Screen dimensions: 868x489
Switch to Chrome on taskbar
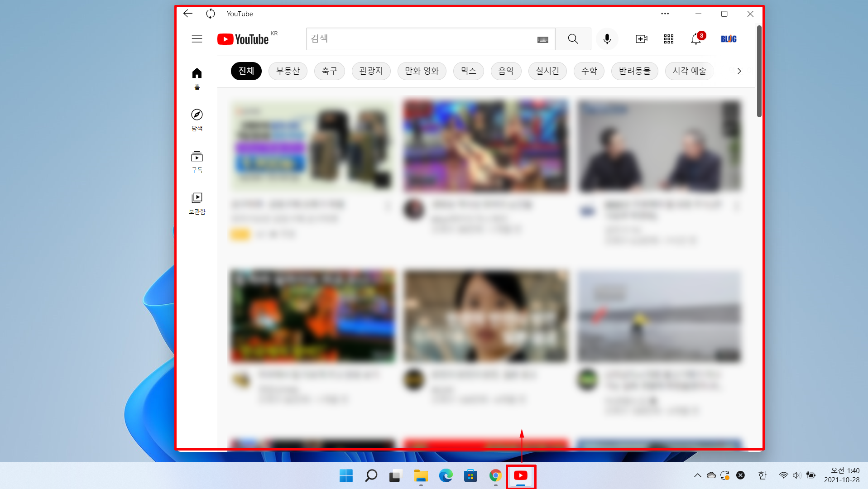tap(495, 475)
